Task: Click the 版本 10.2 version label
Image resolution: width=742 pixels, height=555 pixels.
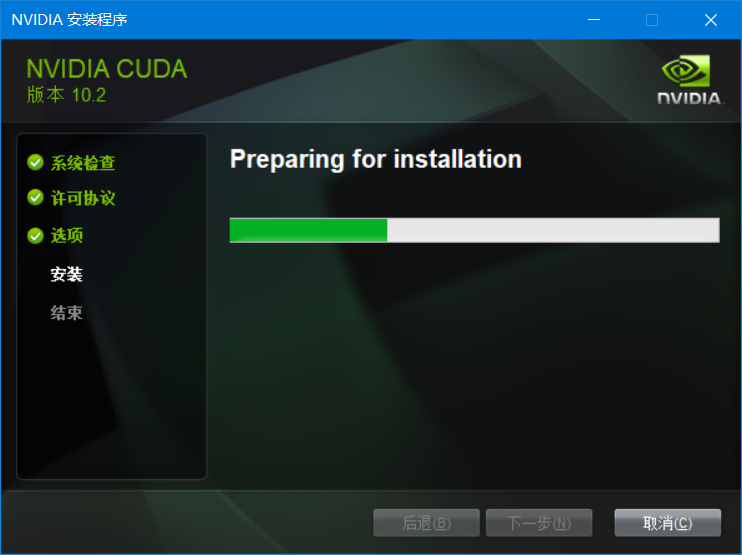Action: pos(66,95)
